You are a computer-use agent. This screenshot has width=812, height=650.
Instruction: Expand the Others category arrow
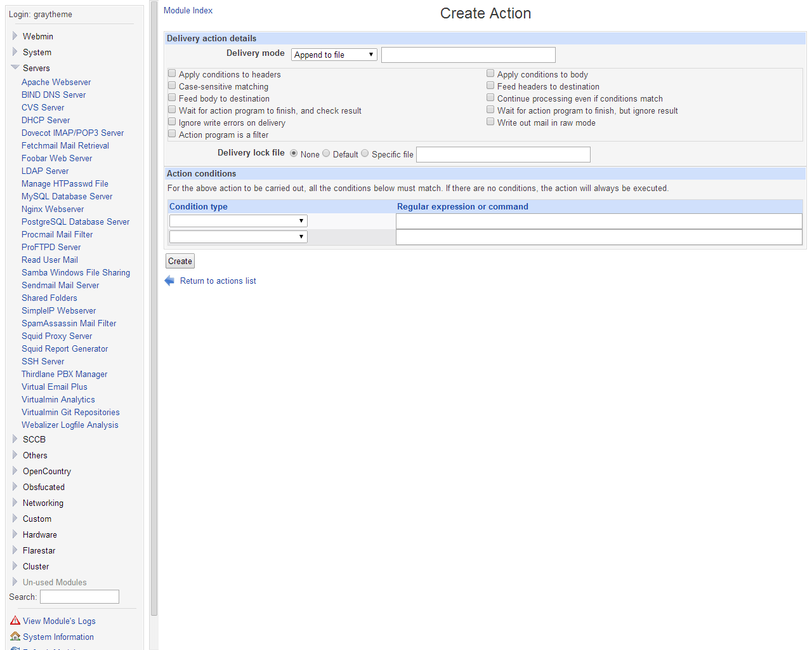tap(15, 455)
